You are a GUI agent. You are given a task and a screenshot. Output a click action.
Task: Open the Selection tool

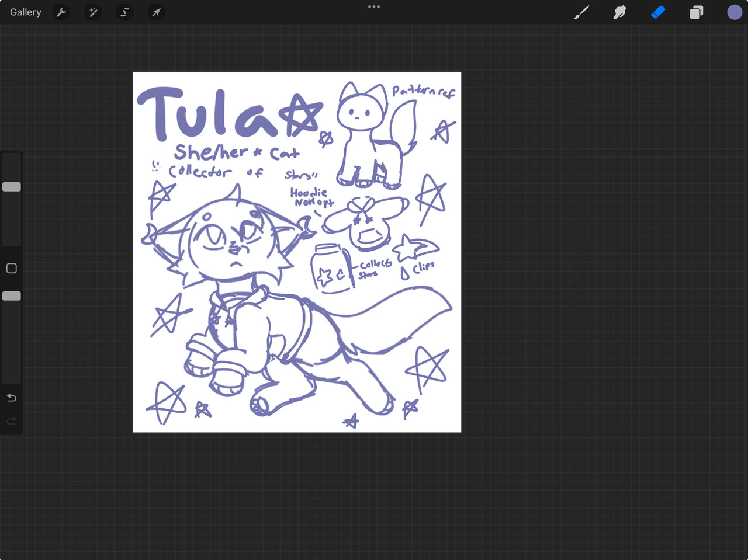(124, 12)
